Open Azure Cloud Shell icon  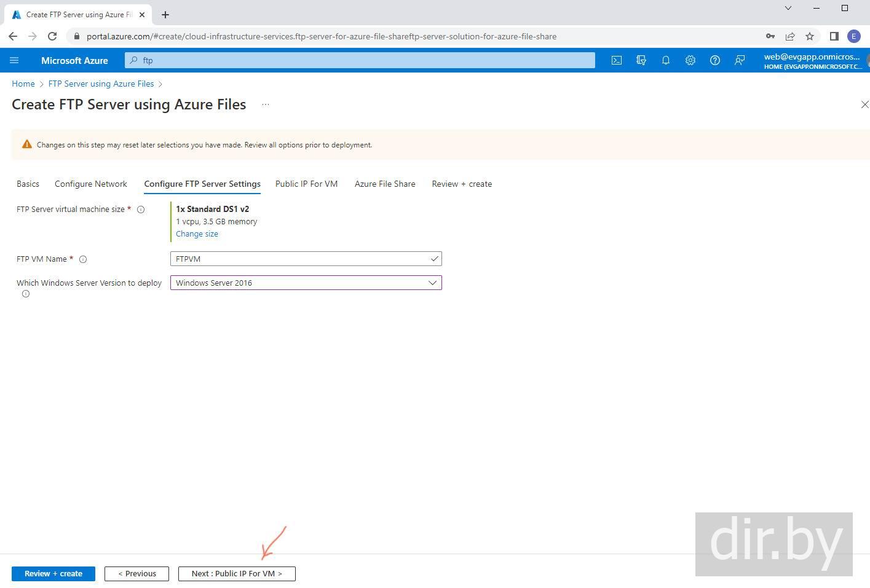click(x=616, y=60)
